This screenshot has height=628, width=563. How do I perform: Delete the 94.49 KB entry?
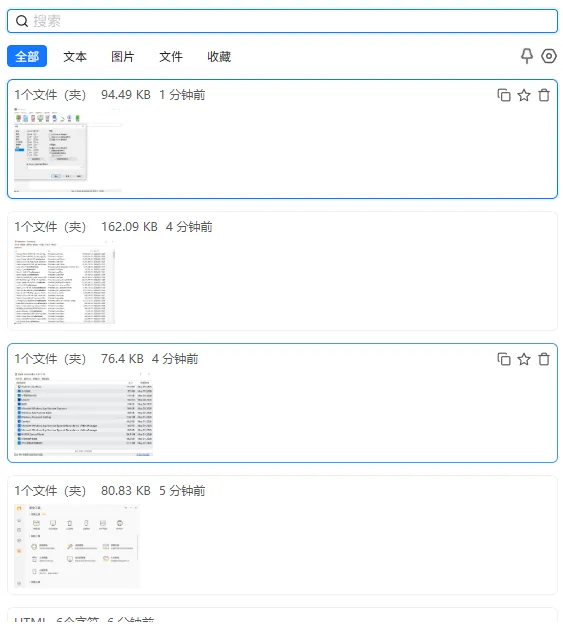click(544, 95)
